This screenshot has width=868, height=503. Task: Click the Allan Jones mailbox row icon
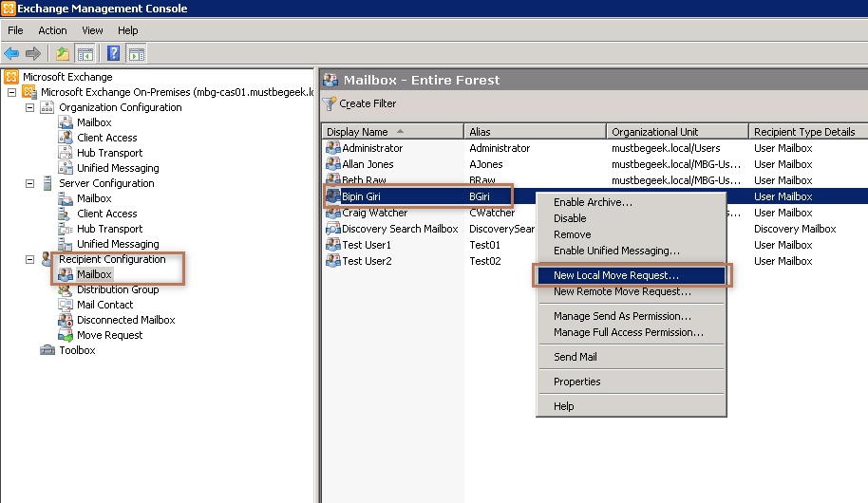point(332,164)
